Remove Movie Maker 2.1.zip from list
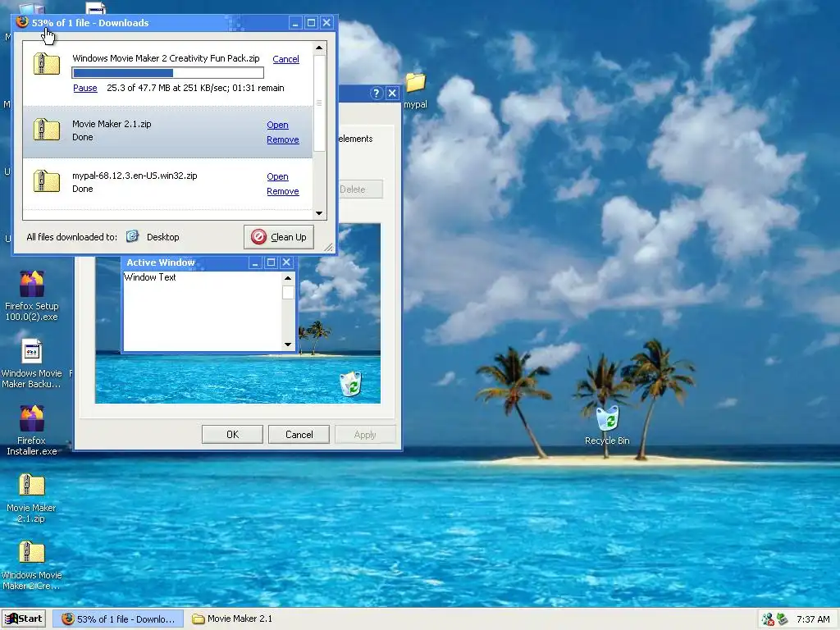 coord(283,139)
